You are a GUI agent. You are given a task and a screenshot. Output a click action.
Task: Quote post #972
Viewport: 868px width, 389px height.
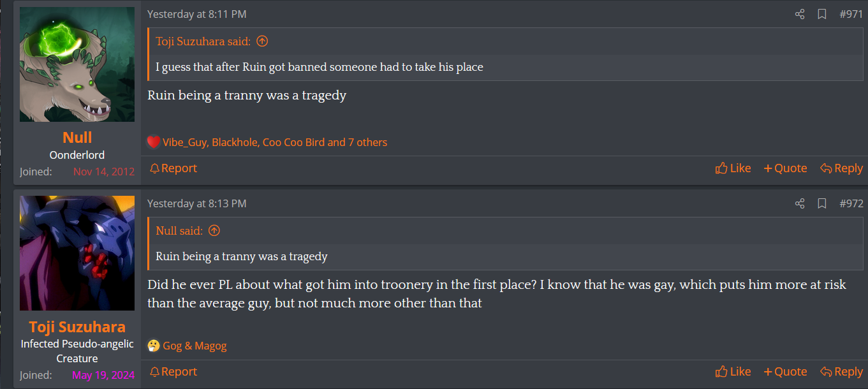[x=785, y=372]
